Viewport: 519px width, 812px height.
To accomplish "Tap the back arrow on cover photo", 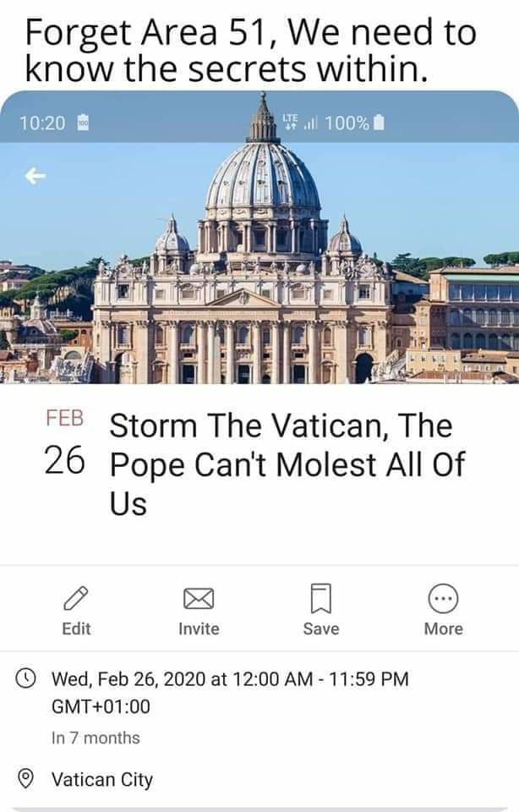I will (x=34, y=175).
